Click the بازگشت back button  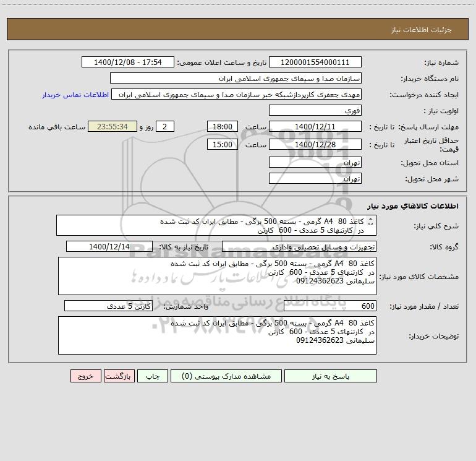coord(119,376)
